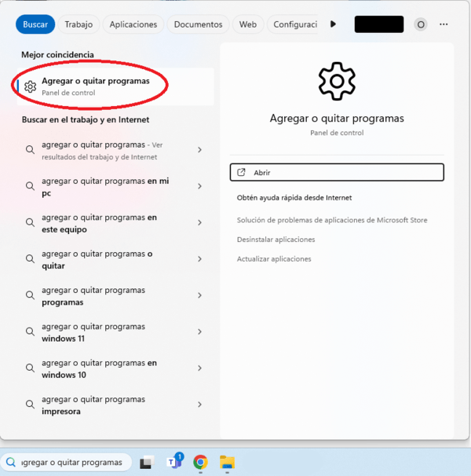Open the 'Actualizar aplicaciones' link
This screenshot has width=471, height=476.
click(274, 259)
